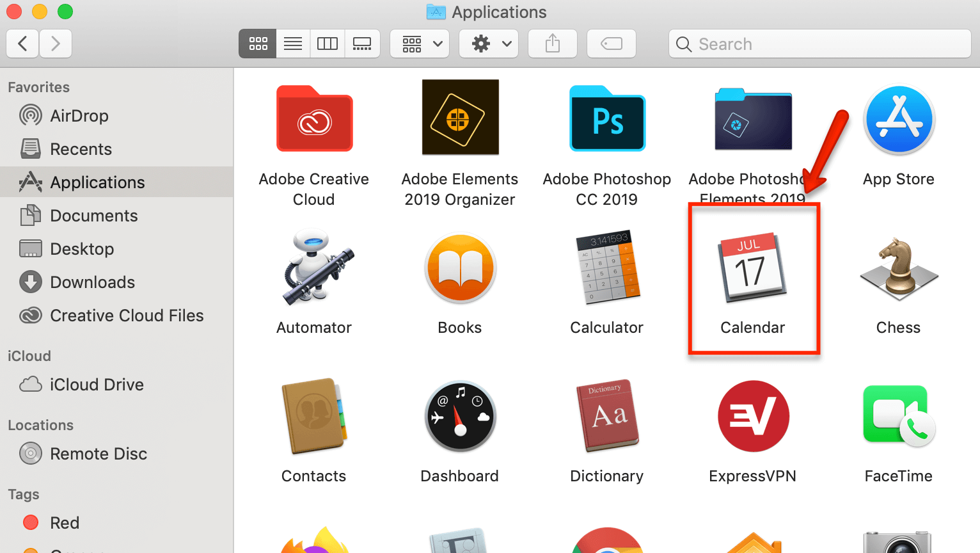The height and width of the screenshot is (553, 980).
Task: Select the FaceTime app icon
Action: pyautogui.click(x=899, y=415)
